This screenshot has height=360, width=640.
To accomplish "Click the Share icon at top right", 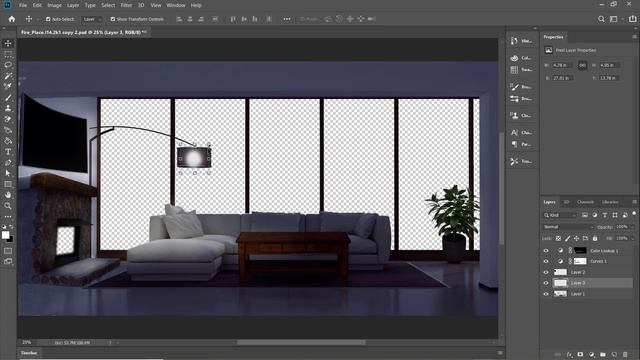I will pos(633,19).
